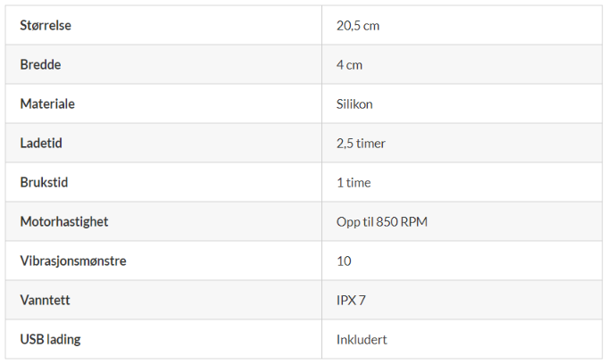This screenshot has width=608, height=364.
Task: Select the 4 cm value
Action: pyautogui.click(x=349, y=64)
